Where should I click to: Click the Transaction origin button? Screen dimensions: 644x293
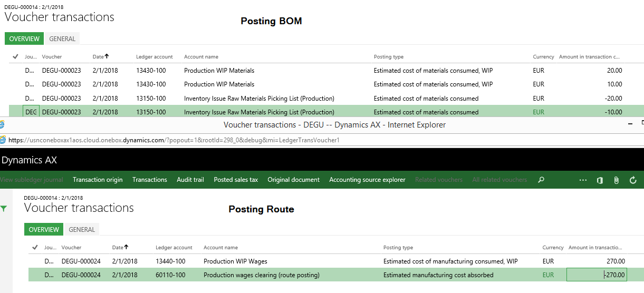(x=98, y=180)
